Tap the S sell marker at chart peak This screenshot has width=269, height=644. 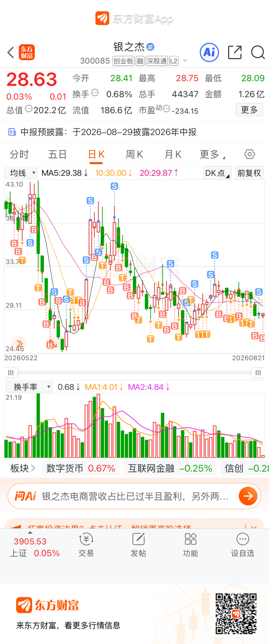(115, 186)
